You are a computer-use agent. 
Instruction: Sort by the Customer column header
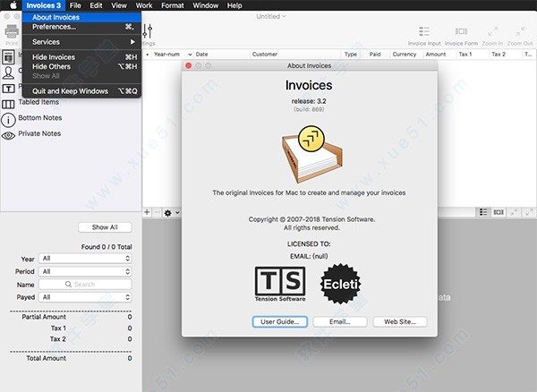(295, 54)
